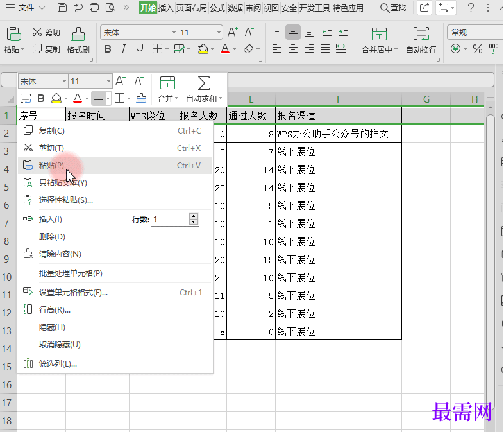This screenshot has height=432, width=504.
Task: Toggle Italic formatting in the ribbon
Action: click(123, 49)
